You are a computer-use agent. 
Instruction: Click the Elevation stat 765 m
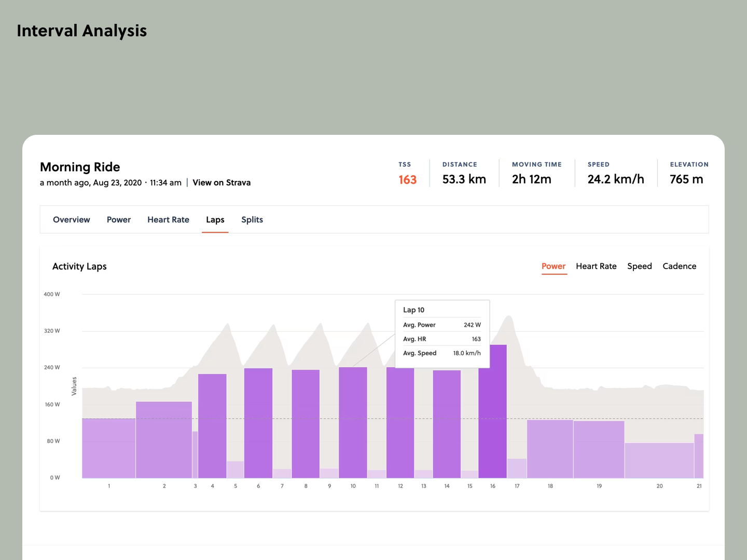(x=686, y=179)
